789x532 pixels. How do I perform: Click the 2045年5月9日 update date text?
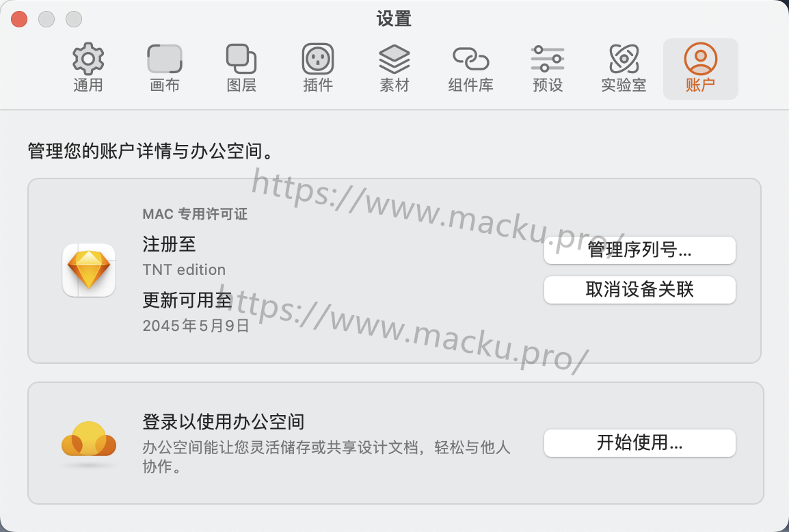pos(196,325)
